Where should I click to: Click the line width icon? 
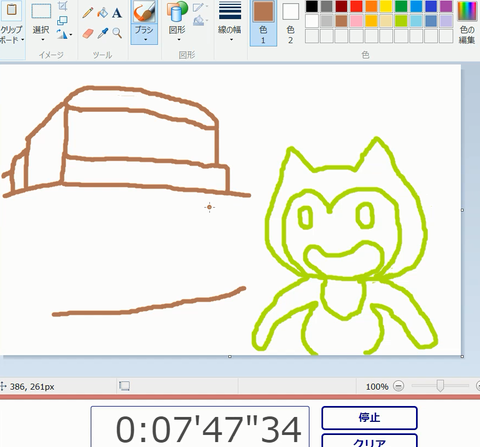pos(230,11)
